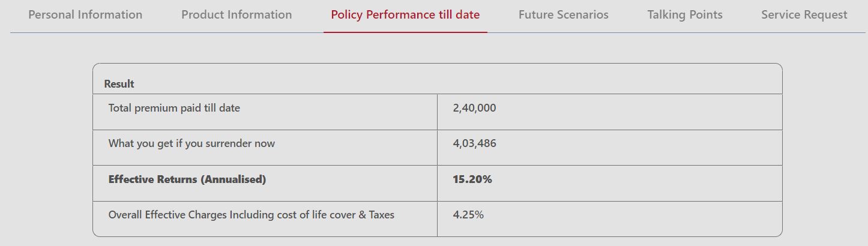Click the 4.25% charges value
868x246 pixels.
click(x=468, y=214)
